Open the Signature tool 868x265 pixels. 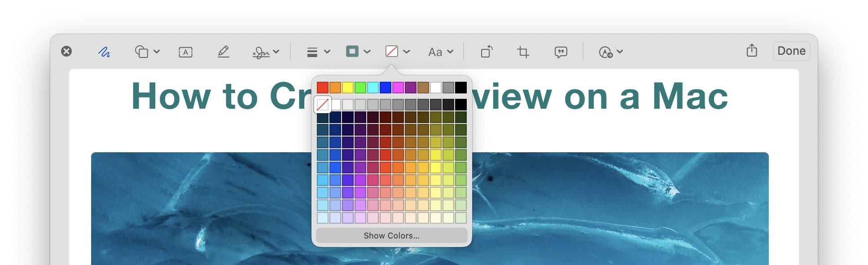261,52
